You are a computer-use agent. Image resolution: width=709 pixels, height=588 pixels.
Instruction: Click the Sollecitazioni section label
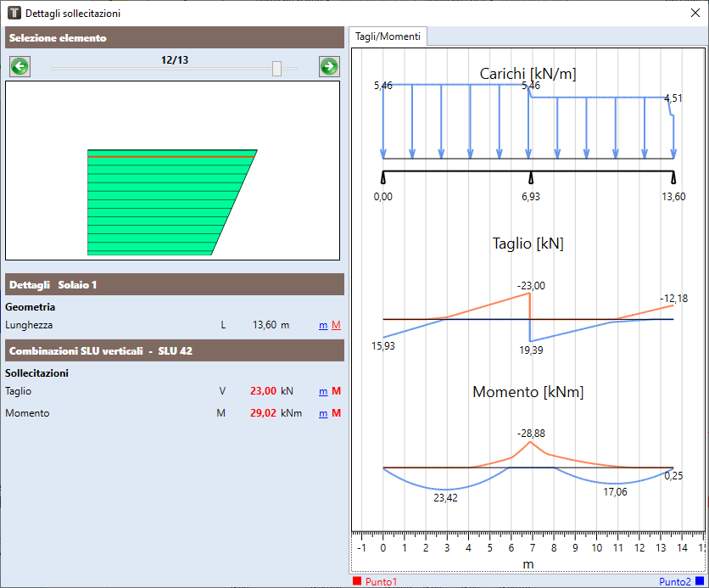pyautogui.click(x=37, y=373)
